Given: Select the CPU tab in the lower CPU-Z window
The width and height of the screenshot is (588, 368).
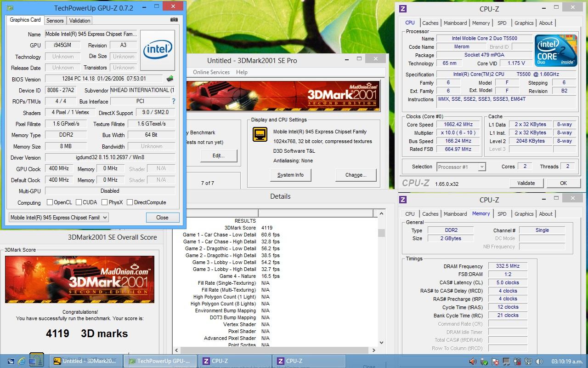Looking at the screenshot, I should tap(410, 214).
